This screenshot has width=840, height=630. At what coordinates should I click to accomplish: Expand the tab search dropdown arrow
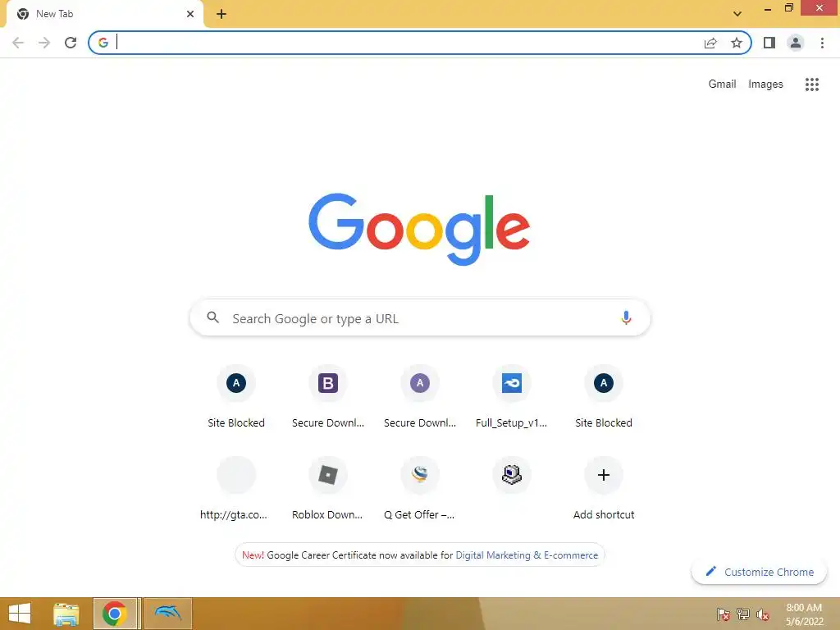point(737,14)
